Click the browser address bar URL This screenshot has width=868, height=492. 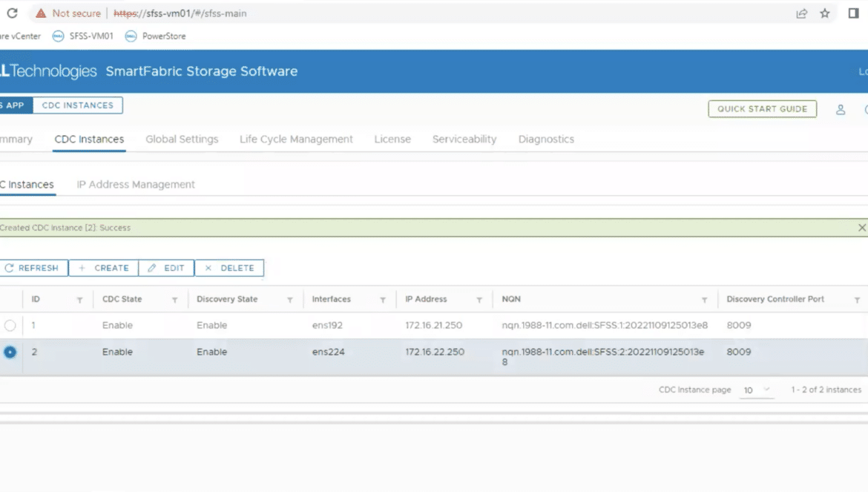tap(180, 13)
